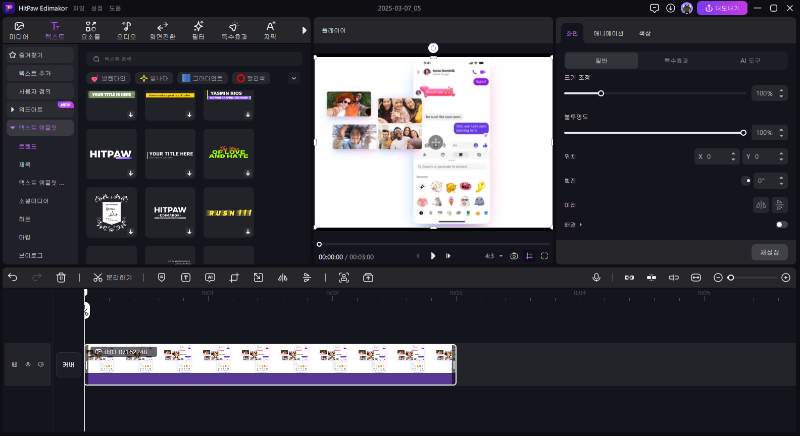Show more tool tabs with right arrow
Image resolution: width=800 pixels, height=436 pixels.
[304, 31]
